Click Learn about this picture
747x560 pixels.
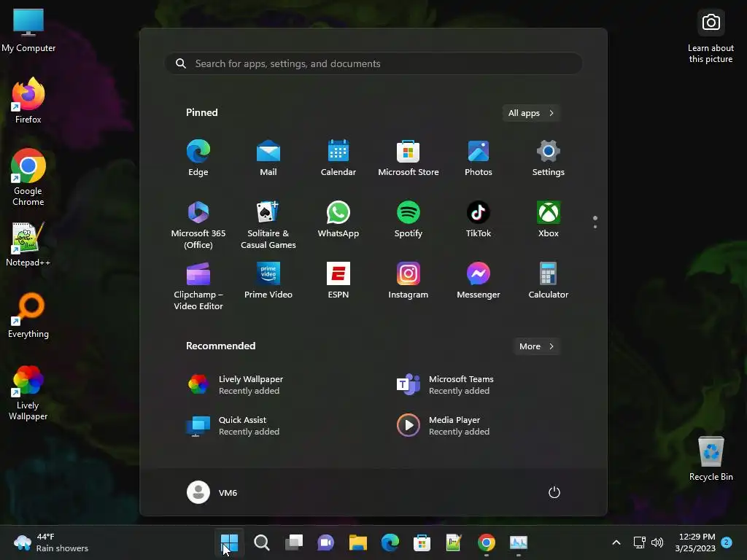tap(711, 36)
